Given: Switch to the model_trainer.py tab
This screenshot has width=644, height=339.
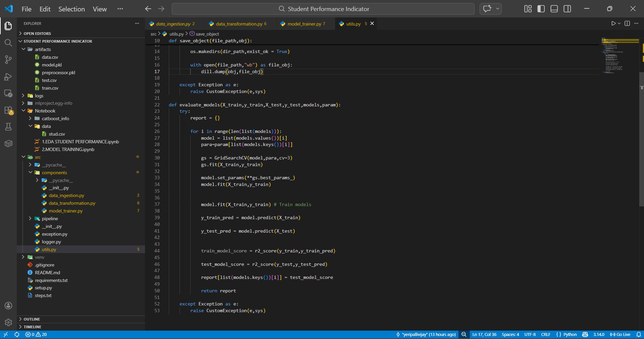Looking at the screenshot, I should click(304, 24).
